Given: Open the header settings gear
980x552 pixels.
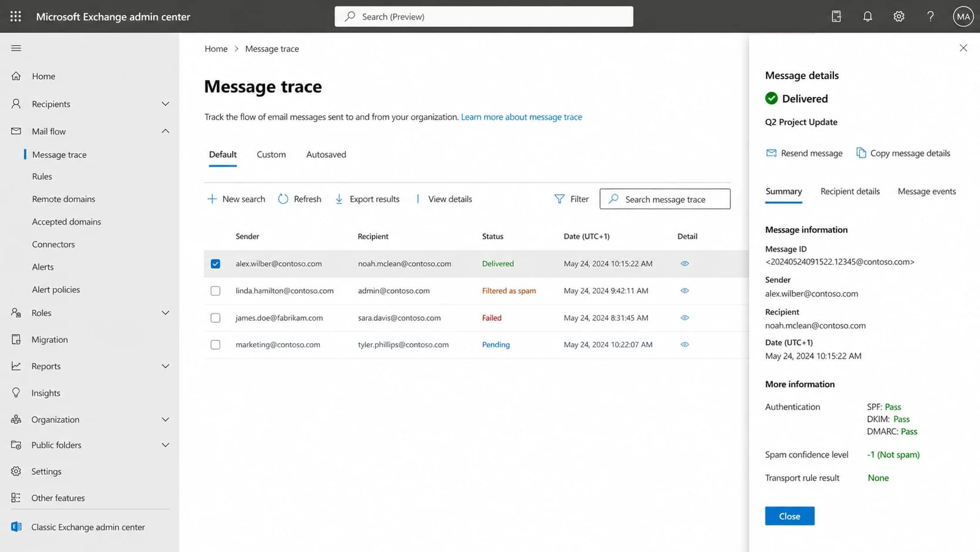Looking at the screenshot, I should [899, 16].
